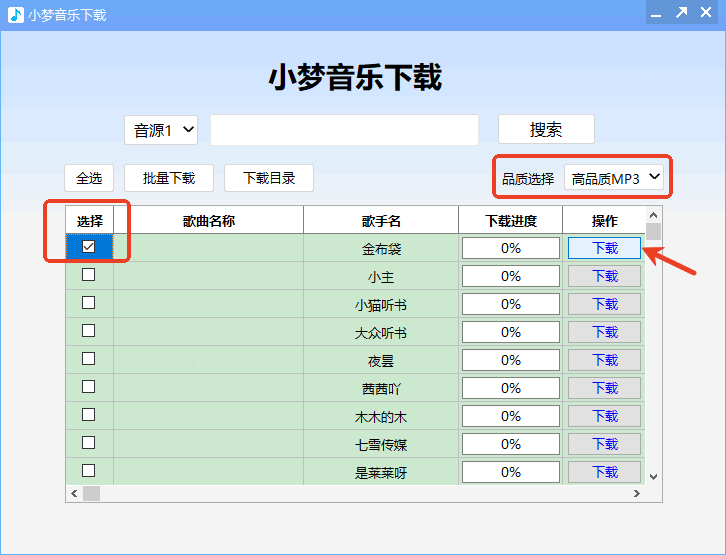Click 下载 button in 茜茜吖 row
Viewport: 726px width, 555px height.
pyautogui.click(x=605, y=388)
